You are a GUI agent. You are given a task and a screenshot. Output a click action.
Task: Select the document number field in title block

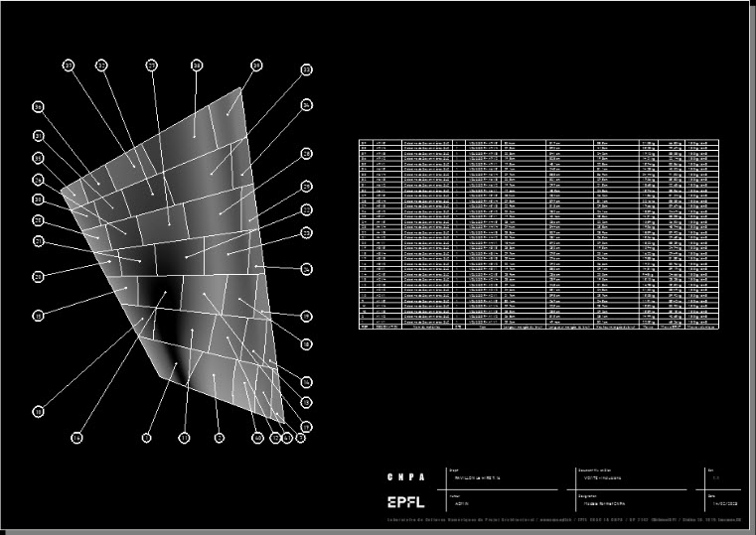[x=605, y=477]
